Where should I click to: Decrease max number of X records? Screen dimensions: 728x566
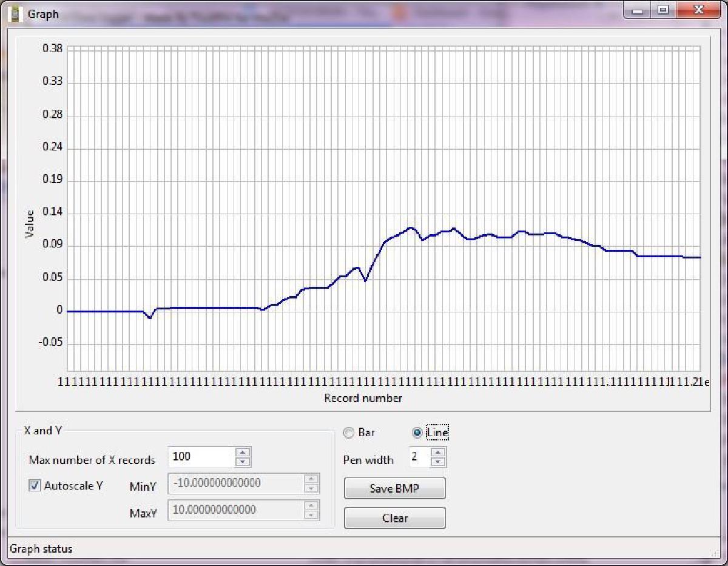point(243,462)
